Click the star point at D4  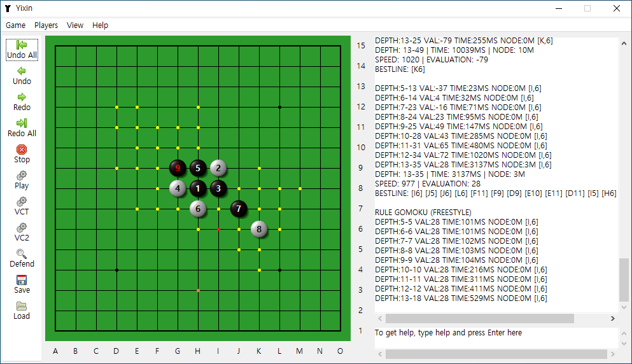(116, 270)
